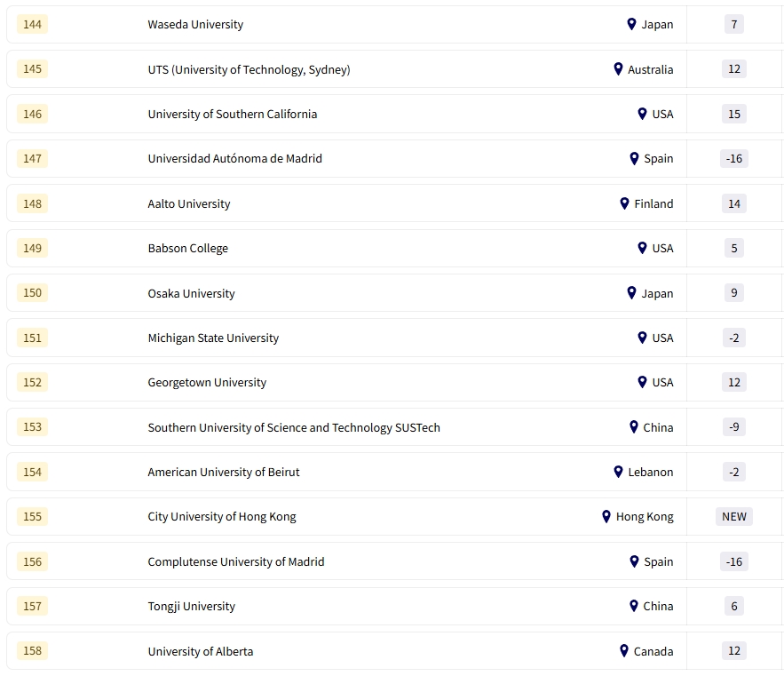Image resolution: width=784 pixels, height=676 pixels.
Task: Click the pin icon in Tongji University row
Action: pyautogui.click(x=634, y=606)
